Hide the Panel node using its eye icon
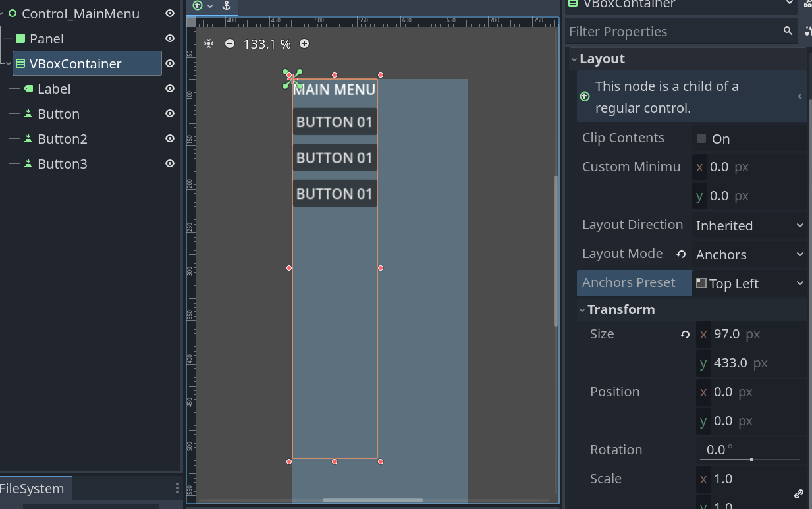Screen dimensions: 812x509 tap(170, 39)
